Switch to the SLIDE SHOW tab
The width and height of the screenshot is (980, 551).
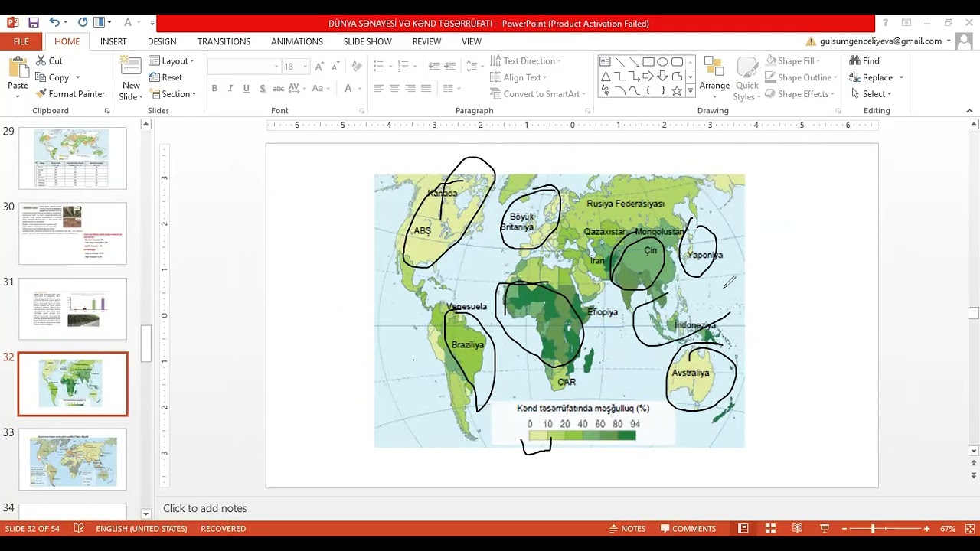pos(367,41)
